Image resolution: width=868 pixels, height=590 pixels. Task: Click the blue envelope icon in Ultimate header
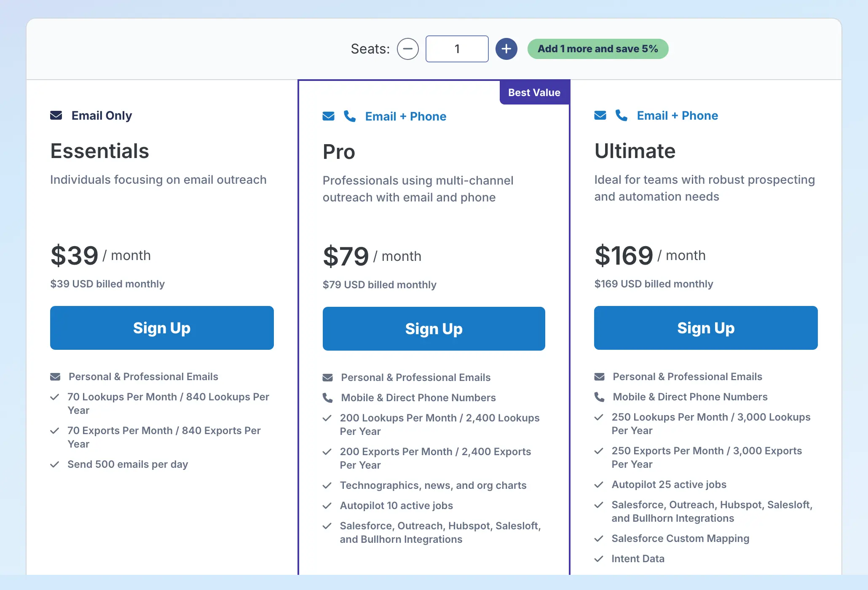coord(600,115)
